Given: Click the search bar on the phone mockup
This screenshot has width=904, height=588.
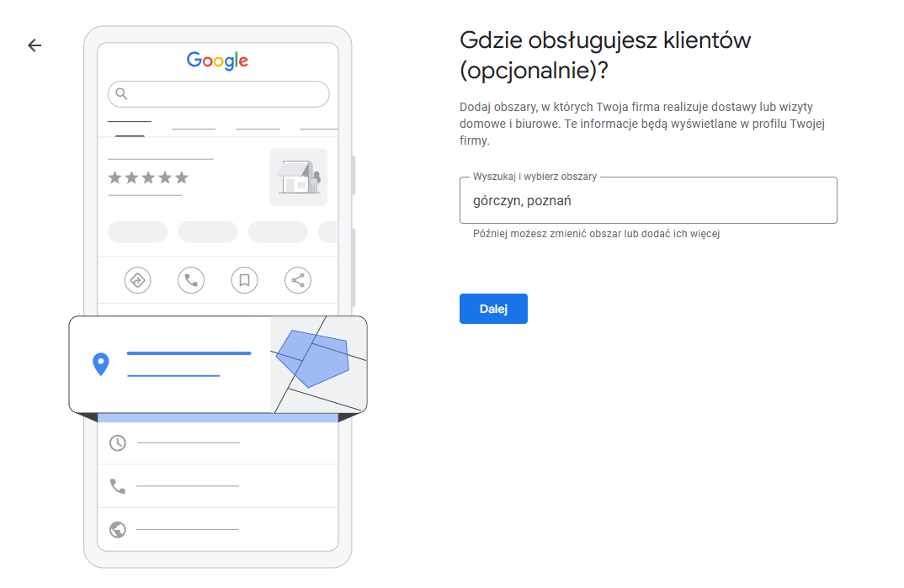Looking at the screenshot, I should 218,94.
